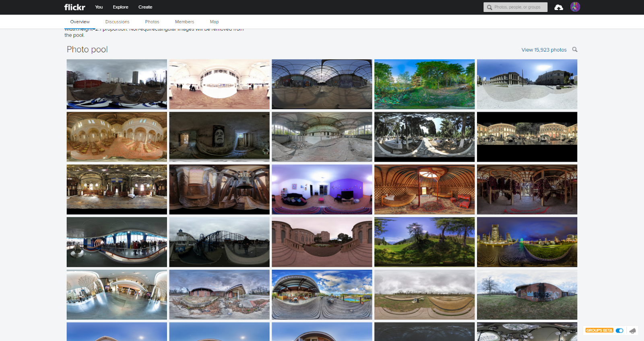Viewport: 644px width, 341px height.
Task: Open the mountain meadow with tree panorama
Action: pyautogui.click(x=425, y=242)
